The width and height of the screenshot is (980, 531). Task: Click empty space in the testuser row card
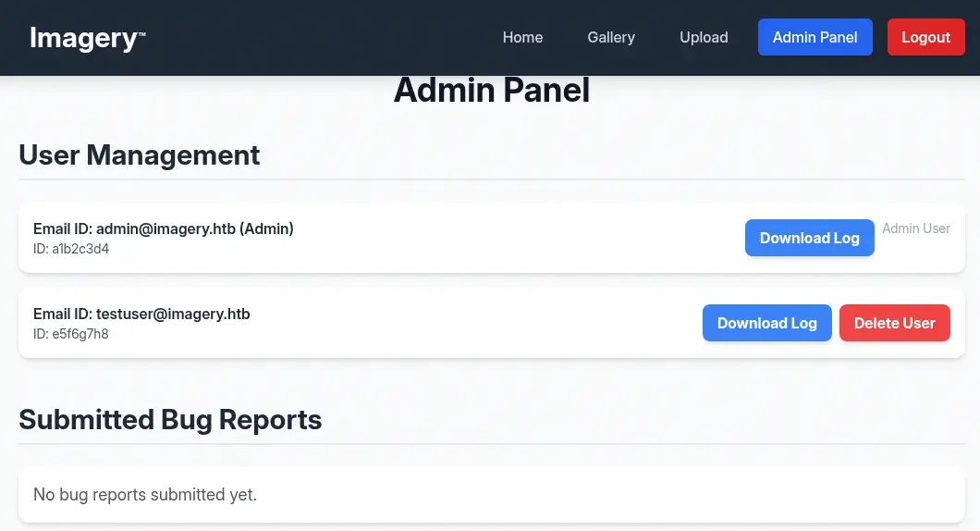click(x=462, y=323)
